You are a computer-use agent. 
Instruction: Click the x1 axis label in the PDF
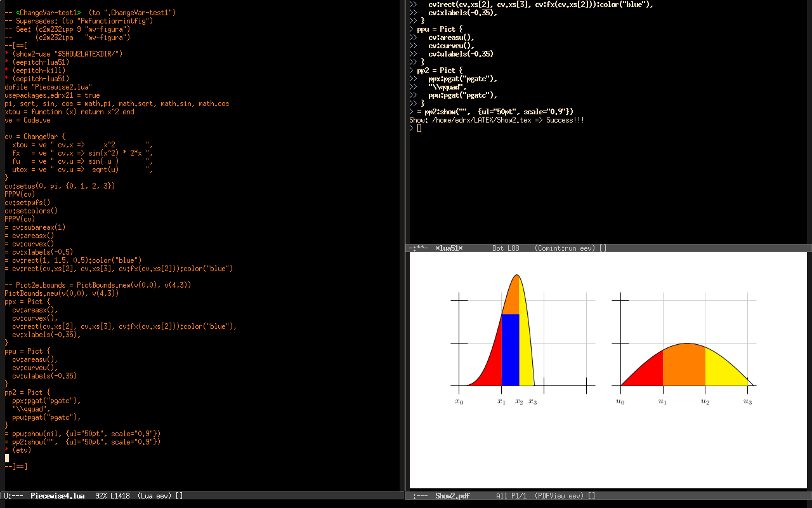[x=501, y=401]
